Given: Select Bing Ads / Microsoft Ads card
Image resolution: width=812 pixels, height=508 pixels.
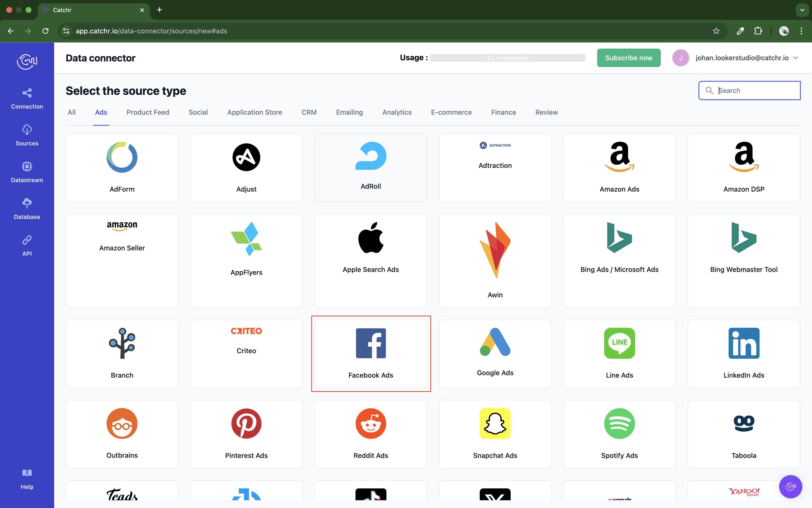Looking at the screenshot, I should coord(619,261).
